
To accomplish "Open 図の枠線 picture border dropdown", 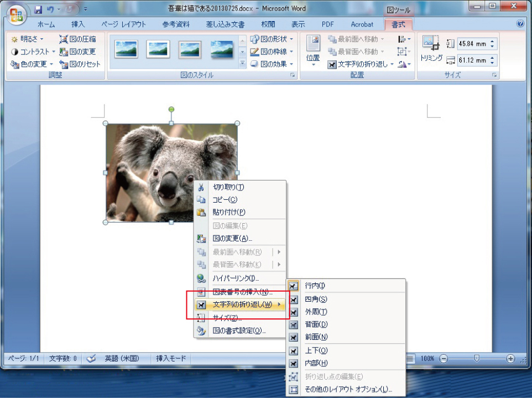I will tap(272, 51).
